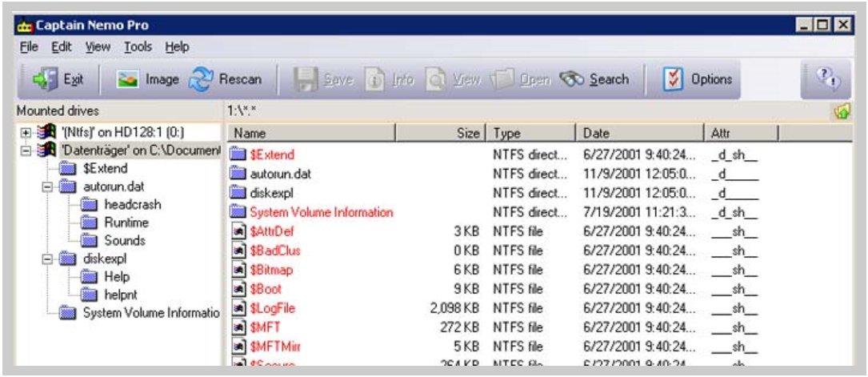This screenshot has height=377, width=868.
Task: Collapse the autorun.dat tree folder
Action: coord(47,186)
